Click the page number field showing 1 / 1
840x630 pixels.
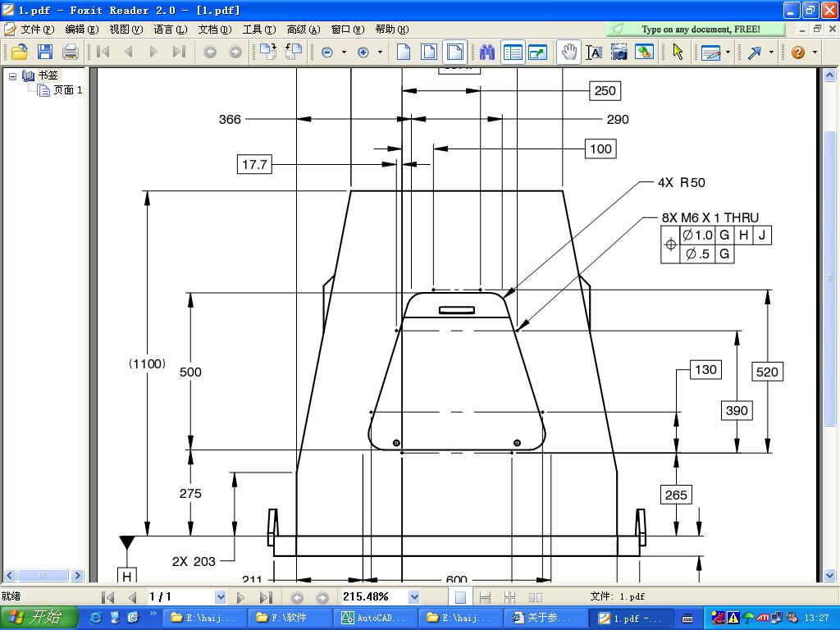[x=181, y=597]
